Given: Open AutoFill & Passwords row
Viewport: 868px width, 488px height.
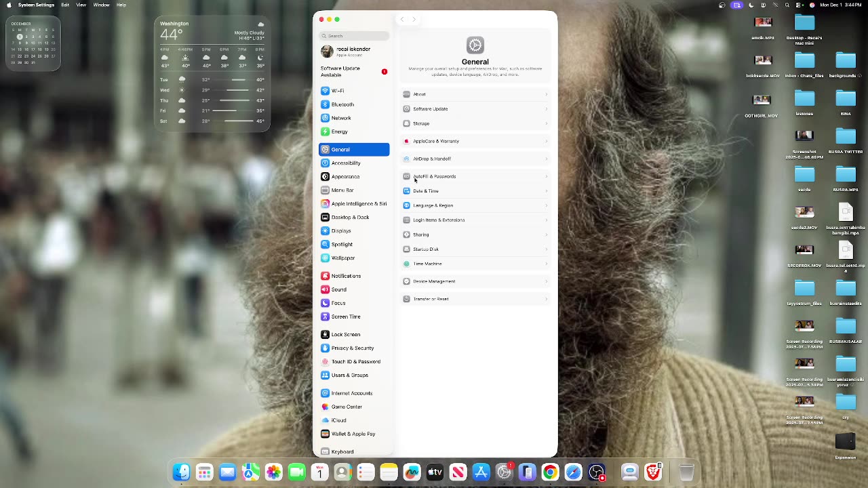Looking at the screenshot, I should pyautogui.click(x=475, y=176).
